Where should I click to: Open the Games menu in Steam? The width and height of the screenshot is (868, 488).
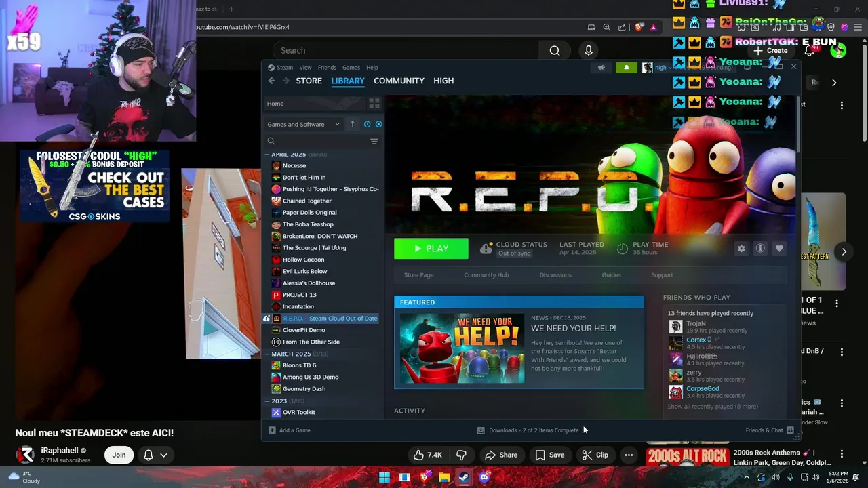pyautogui.click(x=351, y=68)
